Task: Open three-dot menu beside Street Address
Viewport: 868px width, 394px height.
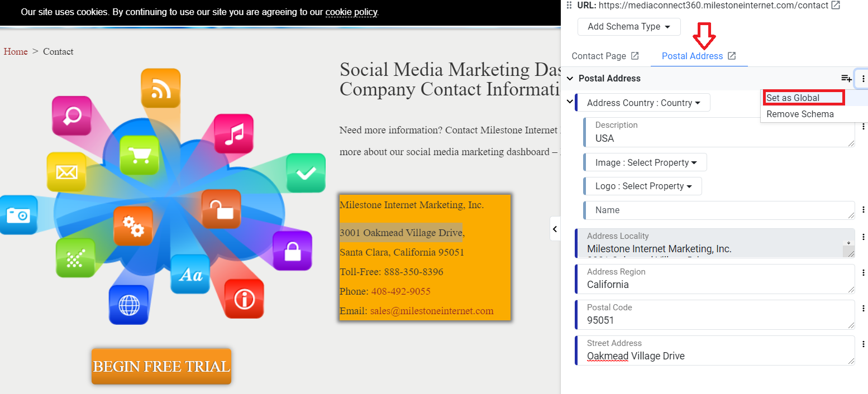Action: 863,344
